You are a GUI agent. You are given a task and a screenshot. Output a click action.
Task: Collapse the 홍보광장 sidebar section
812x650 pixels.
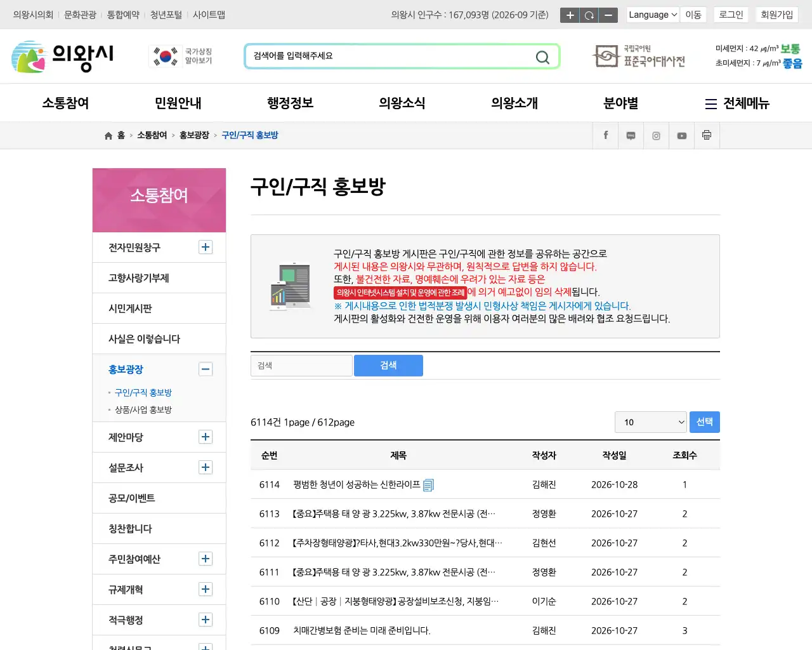tap(206, 369)
